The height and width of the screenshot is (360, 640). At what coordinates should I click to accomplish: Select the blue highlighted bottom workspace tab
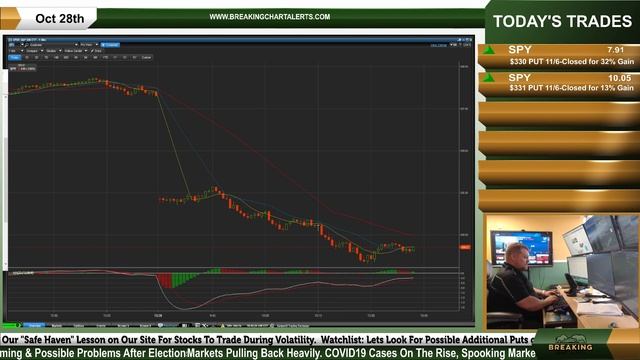pos(34,325)
